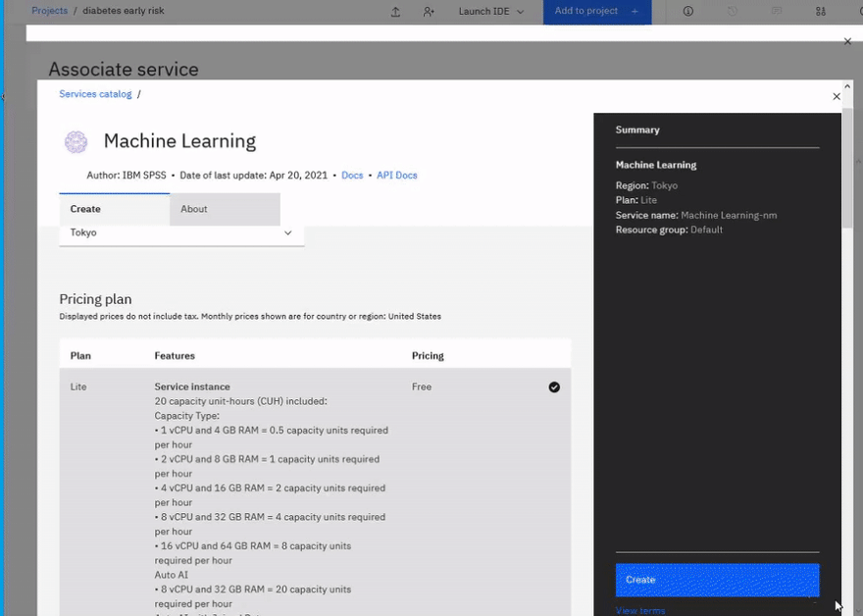Click the Summary panel heading
This screenshot has height=616, width=863.
(637, 129)
